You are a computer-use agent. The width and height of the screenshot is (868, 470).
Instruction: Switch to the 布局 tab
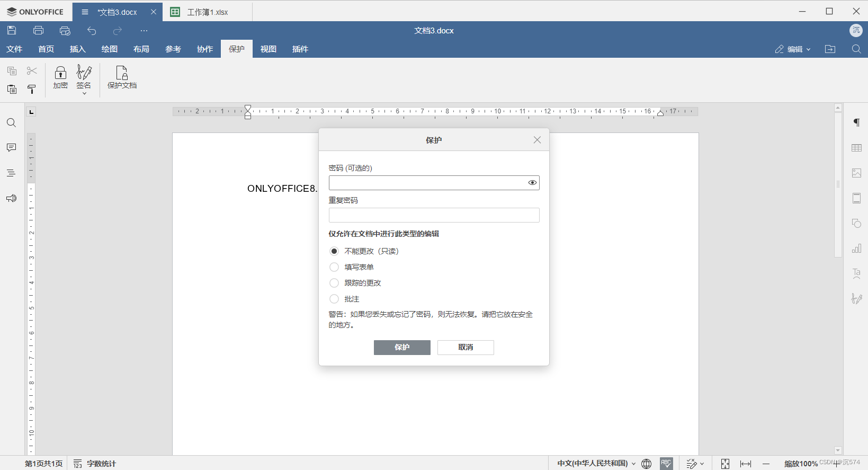[x=141, y=49]
